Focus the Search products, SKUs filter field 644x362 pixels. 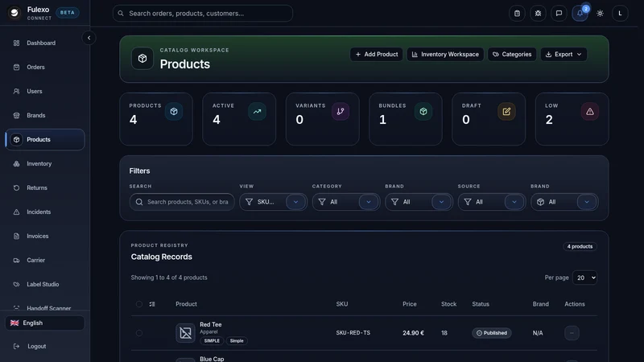click(182, 202)
